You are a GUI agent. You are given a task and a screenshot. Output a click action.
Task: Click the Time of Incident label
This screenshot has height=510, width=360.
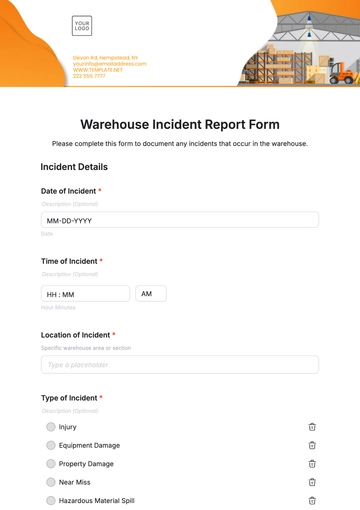tap(69, 261)
